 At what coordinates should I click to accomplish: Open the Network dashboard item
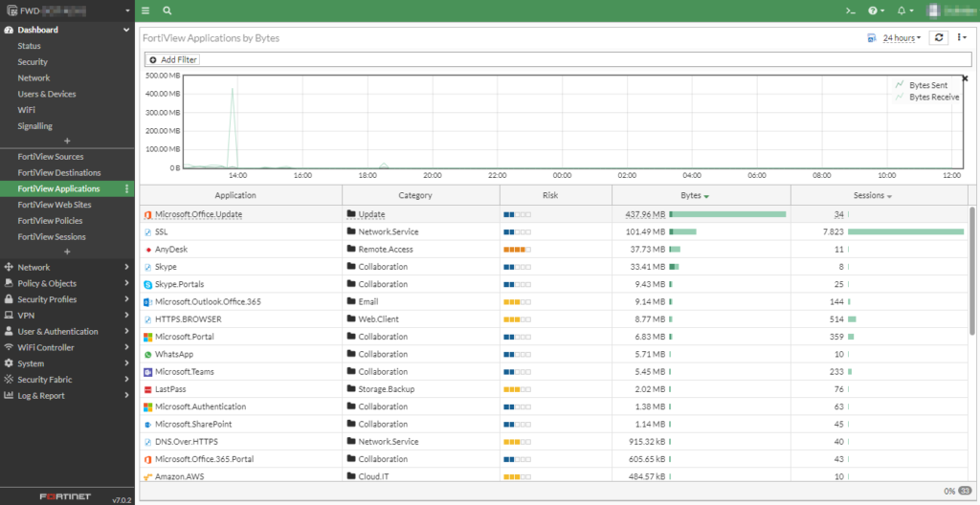[33, 78]
